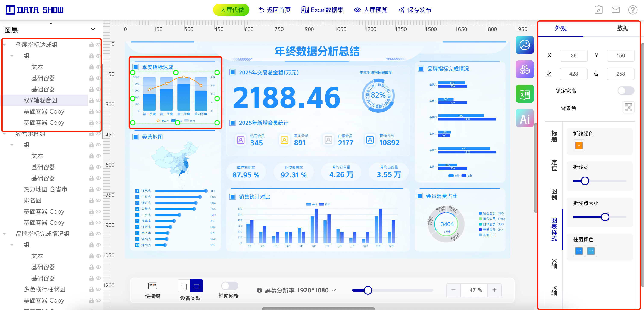Click the green Excel data icon
The height and width of the screenshot is (310, 644).
[x=524, y=94]
